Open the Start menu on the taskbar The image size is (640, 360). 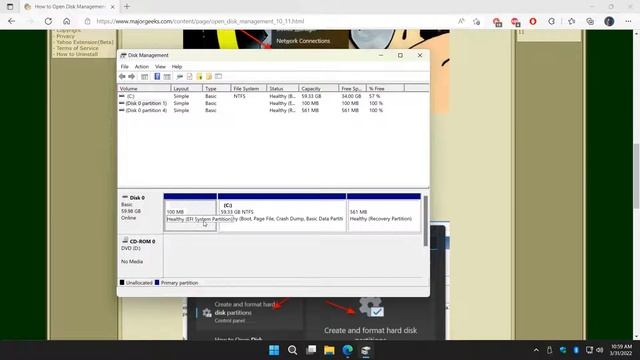pos(274,350)
